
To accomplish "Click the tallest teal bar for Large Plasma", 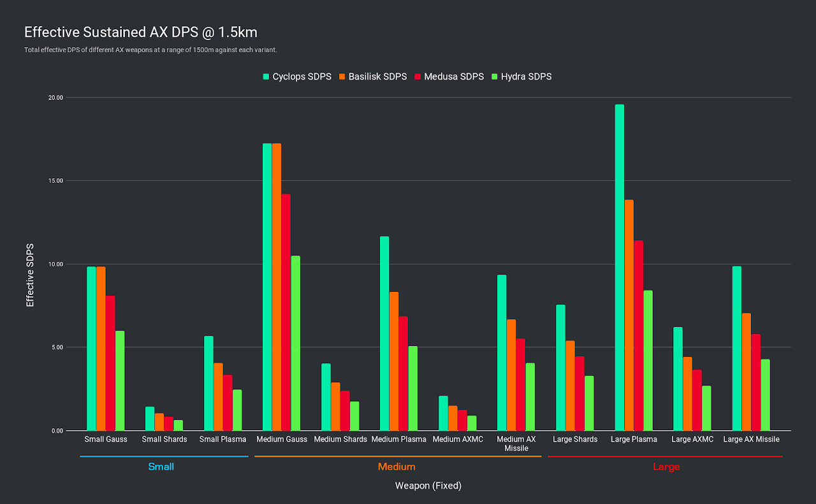I will pos(619,268).
